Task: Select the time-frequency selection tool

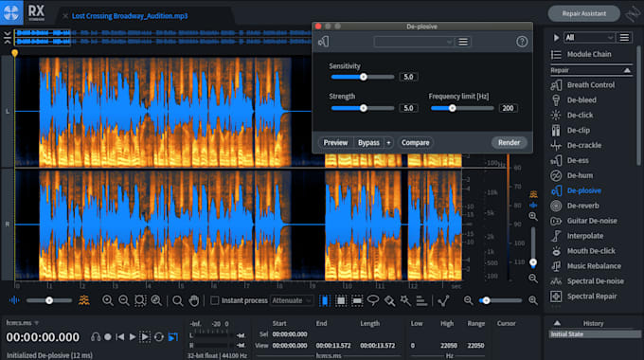Action: click(x=341, y=300)
